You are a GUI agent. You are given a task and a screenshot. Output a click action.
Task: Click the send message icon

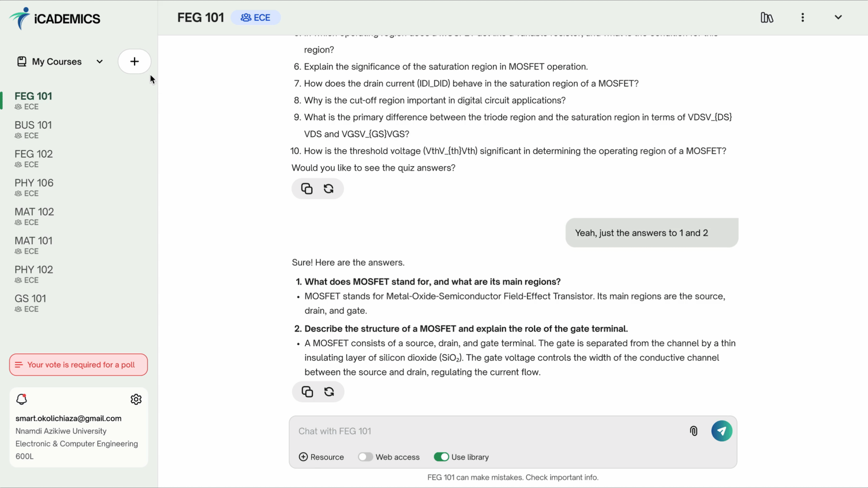coord(722,430)
